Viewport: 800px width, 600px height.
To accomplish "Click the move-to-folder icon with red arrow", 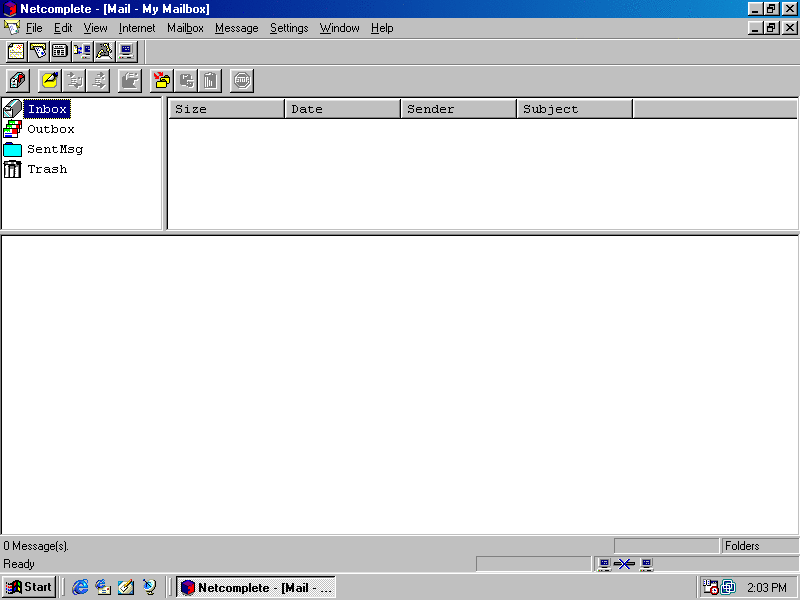I will pos(161,80).
